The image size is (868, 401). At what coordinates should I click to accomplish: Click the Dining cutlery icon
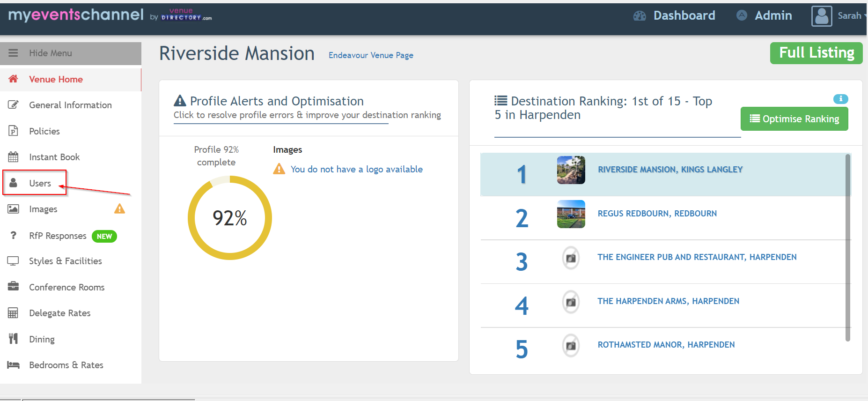[x=13, y=338]
